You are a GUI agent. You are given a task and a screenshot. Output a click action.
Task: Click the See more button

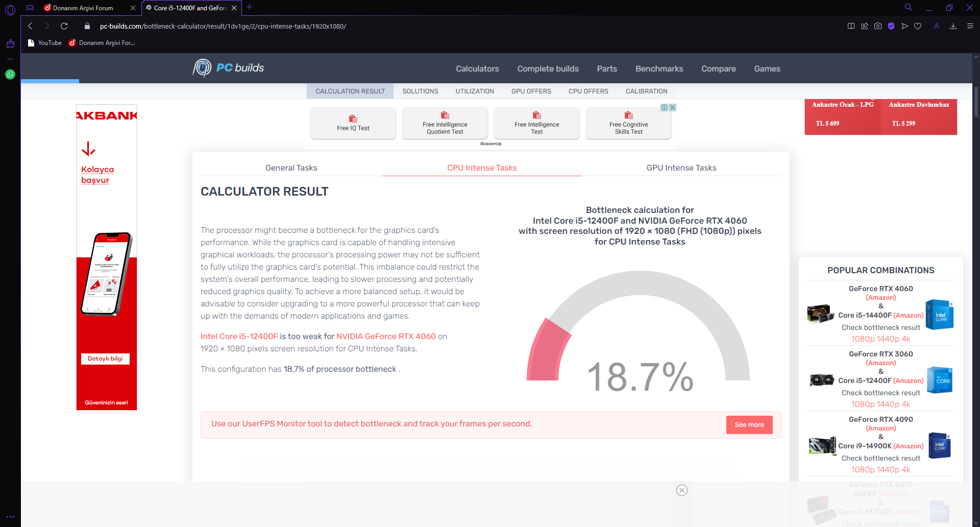click(x=749, y=425)
